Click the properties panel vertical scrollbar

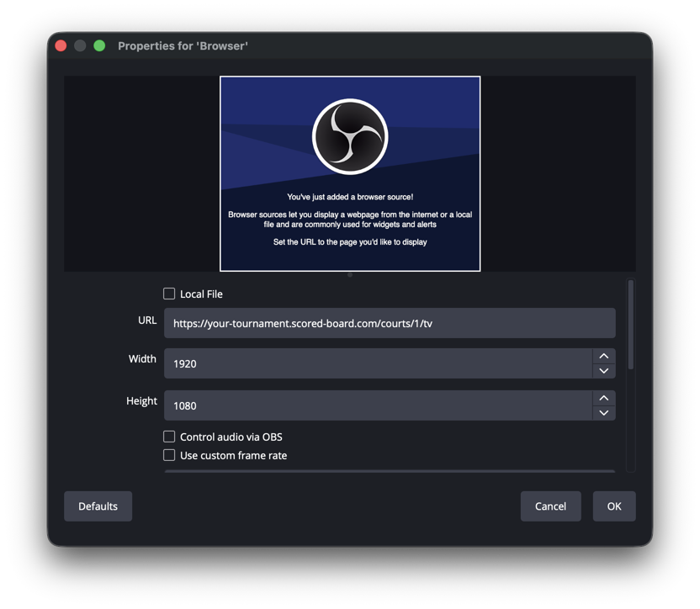pyautogui.click(x=631, y=325)
